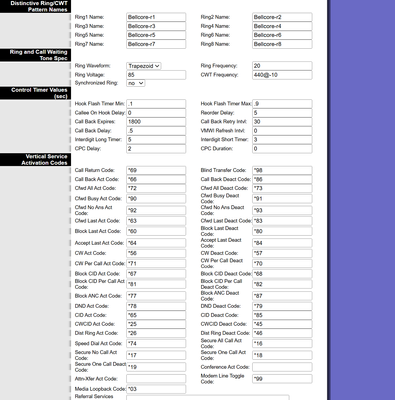Focus the Accept Last Act Code field
395x400 pixels.
[156, 243]
